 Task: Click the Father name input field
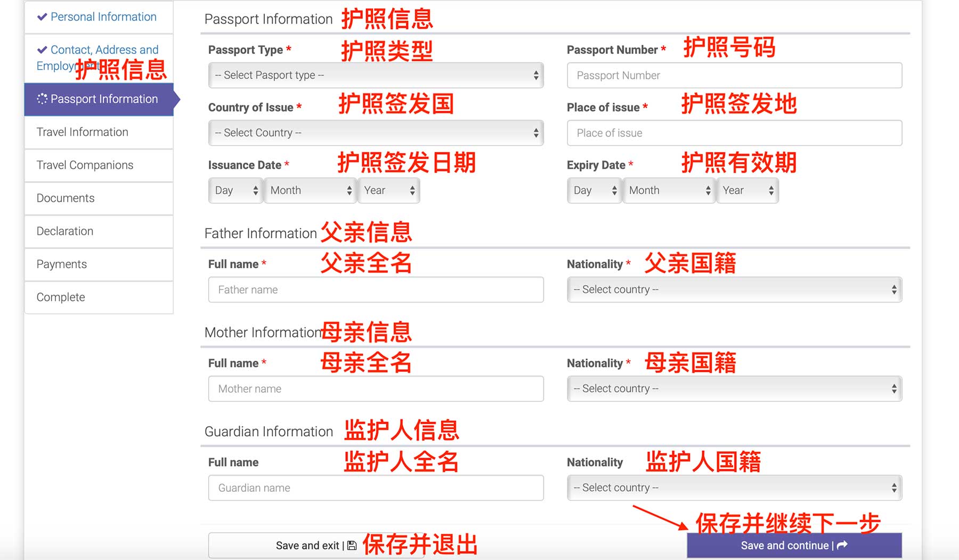(376, 290)
